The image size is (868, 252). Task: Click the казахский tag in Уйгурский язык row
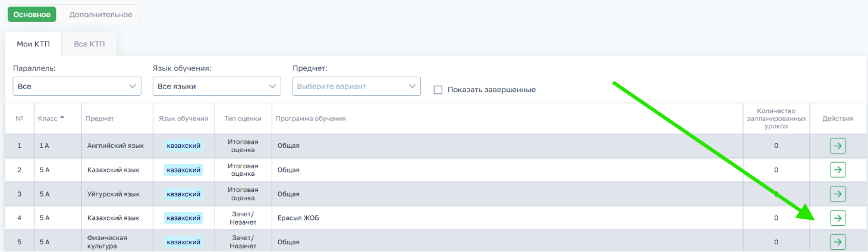tap(183, 194)
